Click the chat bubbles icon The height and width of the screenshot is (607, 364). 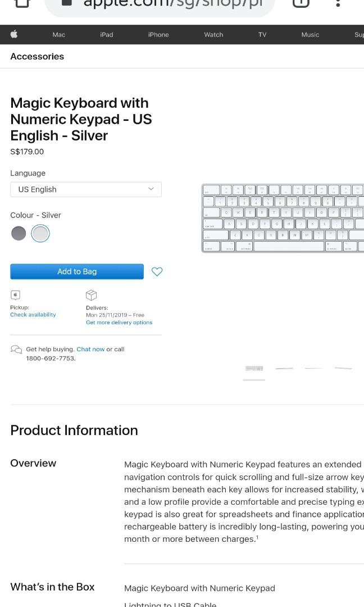pos(16,350)
